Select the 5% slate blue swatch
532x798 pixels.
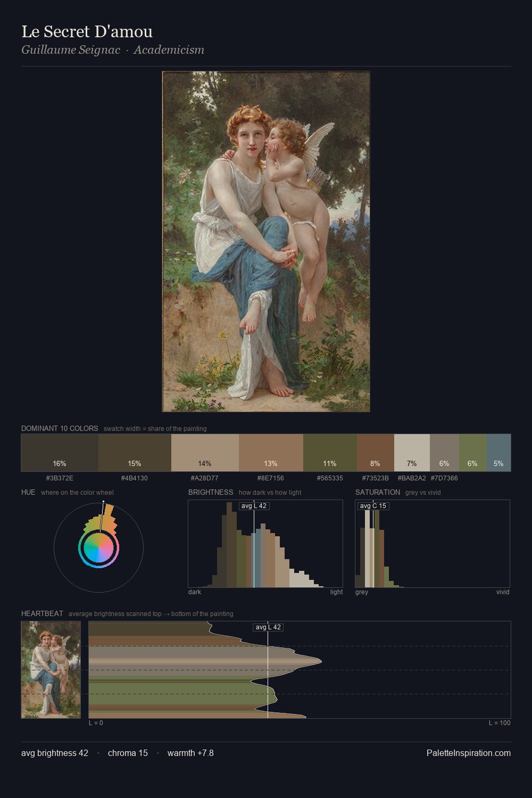498,453
